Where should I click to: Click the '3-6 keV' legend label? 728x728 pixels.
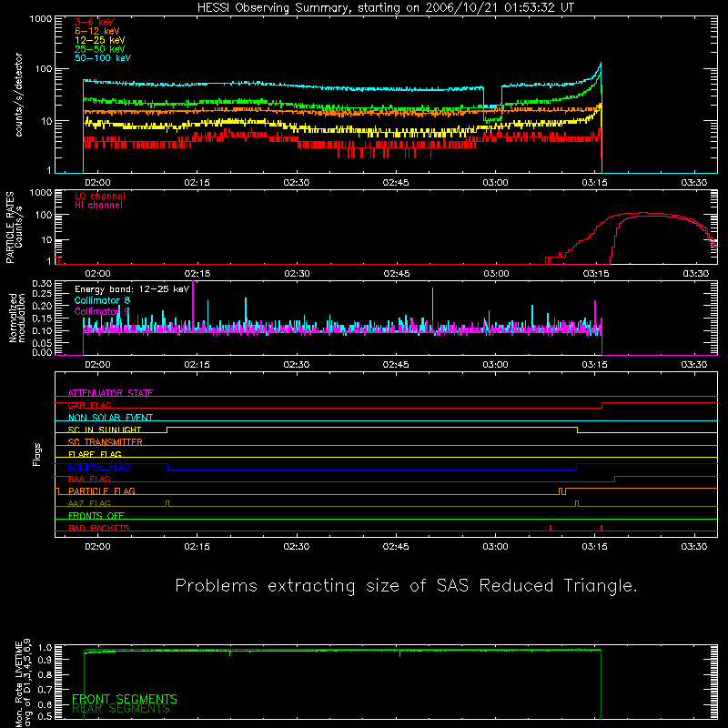tap(95, 22)
